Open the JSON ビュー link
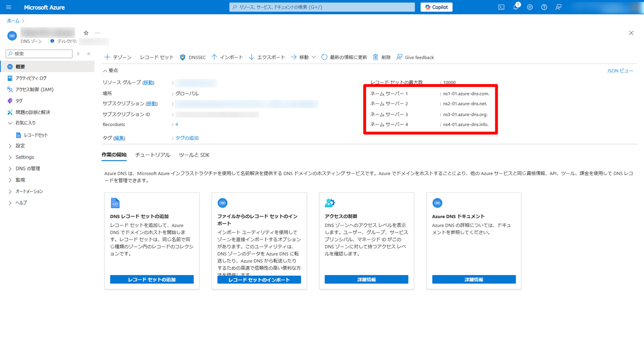Viewport: 644px width, 362px height. pyautogui.click(x=620, y=71)
